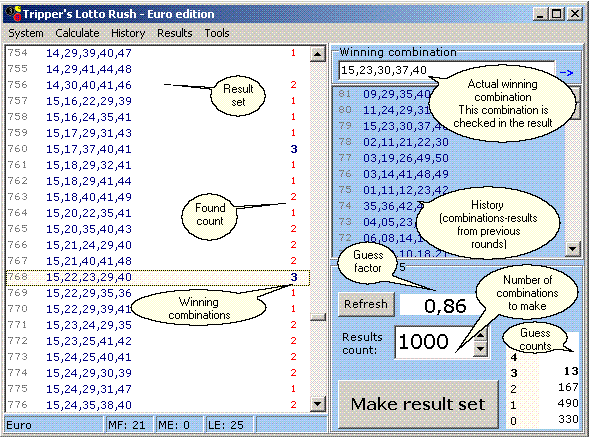Click the Results count field showing 1000
Screen dimensions: 590x437
click(434, 342)
